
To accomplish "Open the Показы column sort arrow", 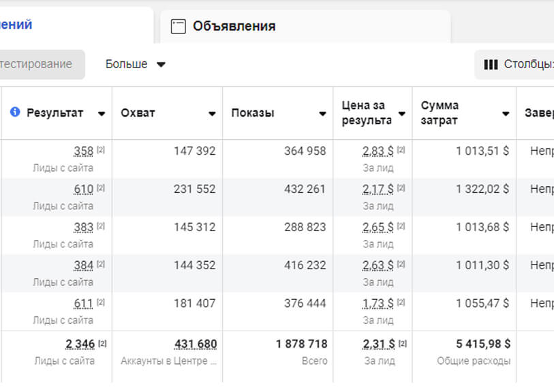I will click(322, 114).
